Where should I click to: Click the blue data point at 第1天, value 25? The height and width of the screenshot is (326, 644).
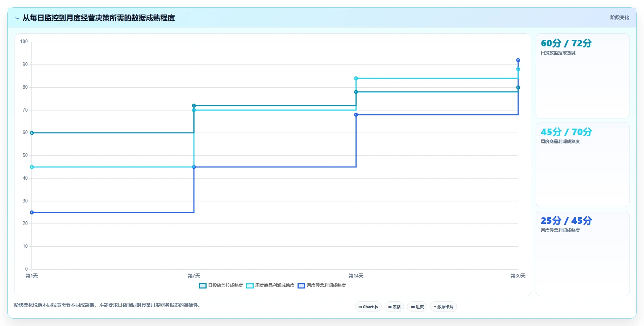click(x=32, y=213)
